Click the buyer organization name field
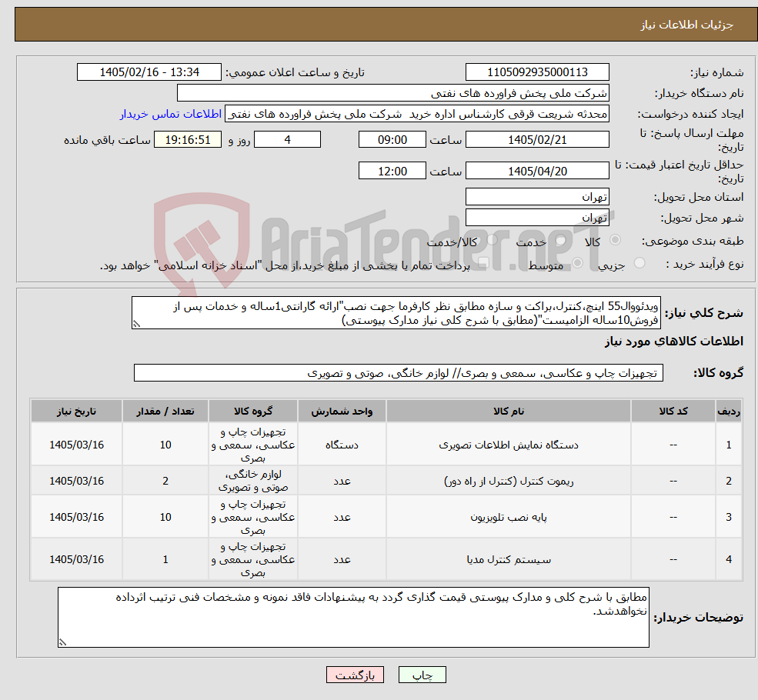The width and height of the screenshot is (758, 700). pos(393,93)
